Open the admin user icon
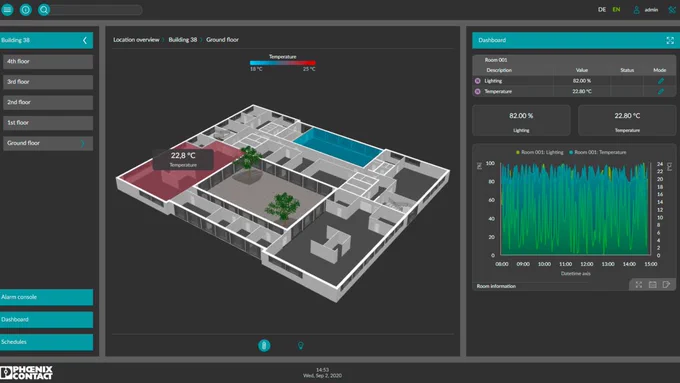The height and width of the screenshot is (383, 680). (x=636, y=10)
